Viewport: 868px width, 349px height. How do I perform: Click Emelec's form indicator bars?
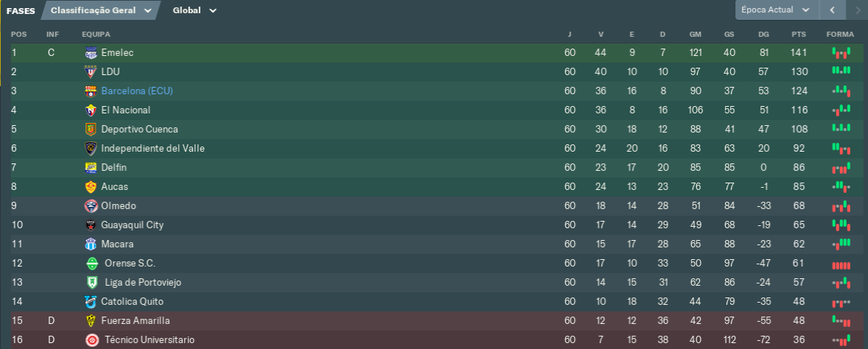tap(841, 53)
